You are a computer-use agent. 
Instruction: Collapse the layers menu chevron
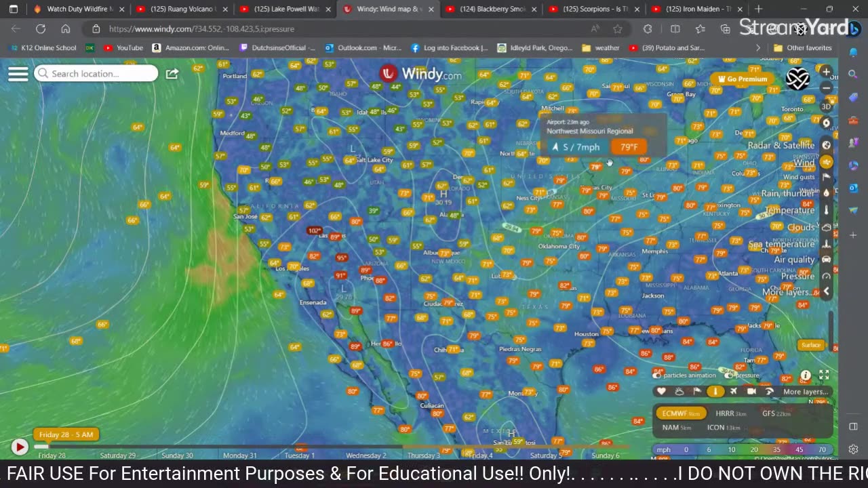[826, 291]
